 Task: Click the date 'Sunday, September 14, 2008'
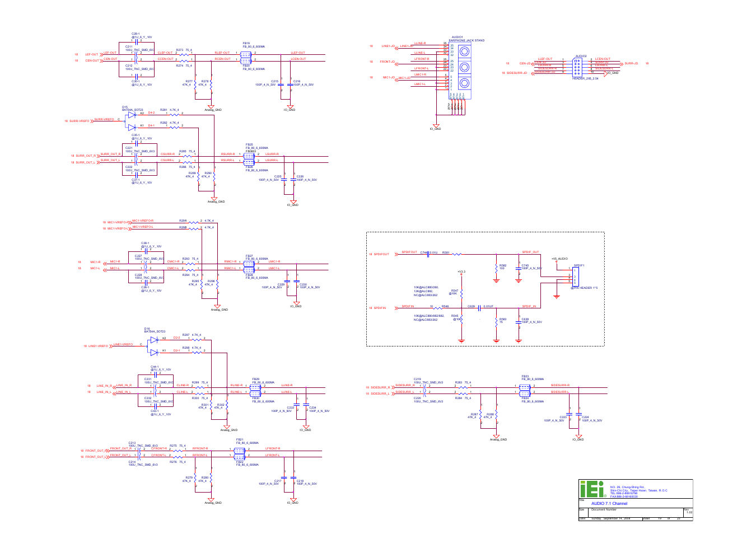(610, 518)
